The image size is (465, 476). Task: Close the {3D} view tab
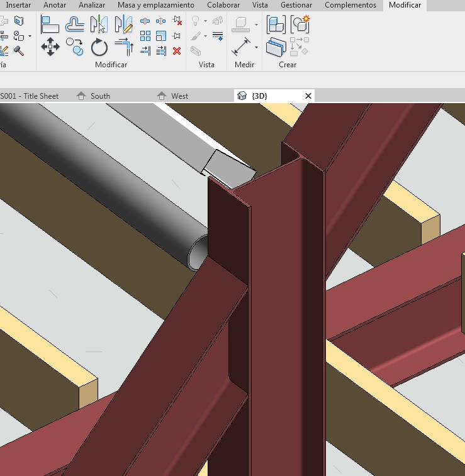click(x=308, y=96)
